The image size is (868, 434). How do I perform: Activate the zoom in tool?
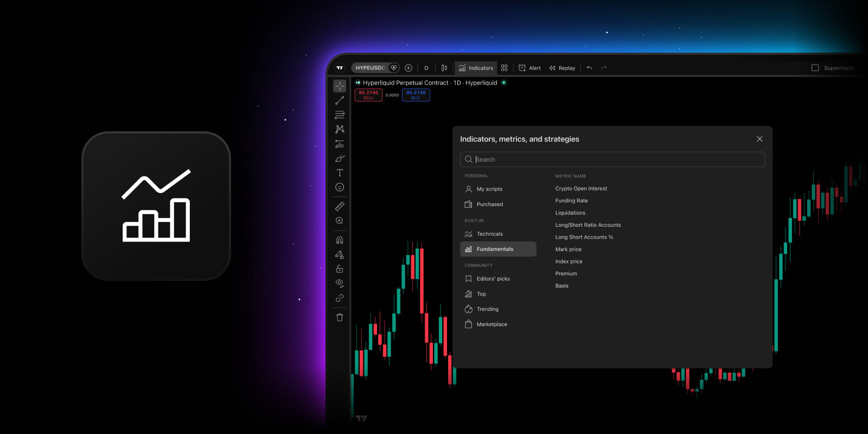[x=340, y=221]
